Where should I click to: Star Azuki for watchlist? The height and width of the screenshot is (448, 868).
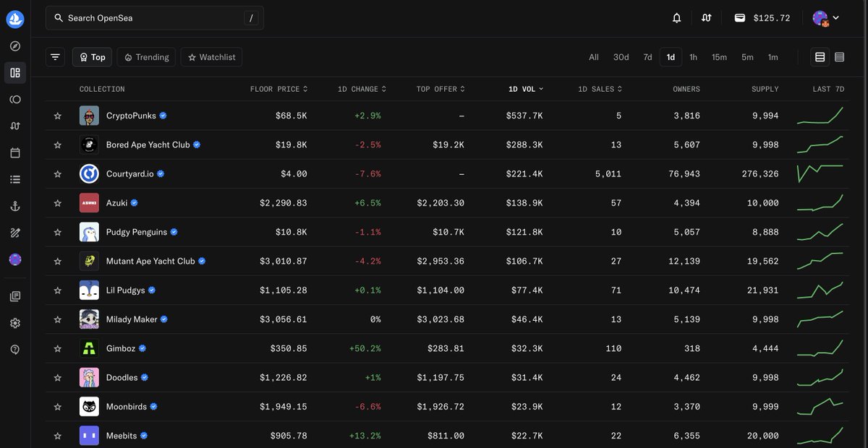point(58,203)
